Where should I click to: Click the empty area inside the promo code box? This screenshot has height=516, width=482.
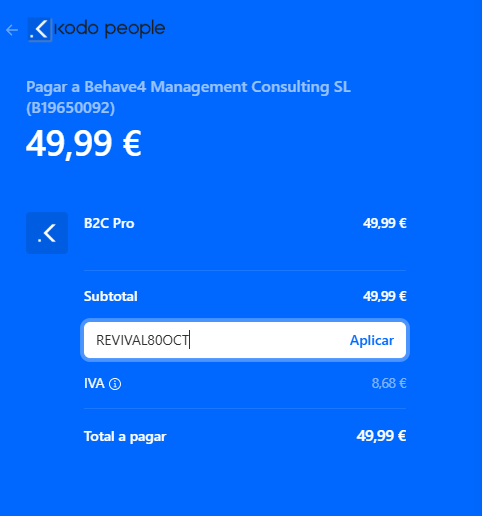267,340
